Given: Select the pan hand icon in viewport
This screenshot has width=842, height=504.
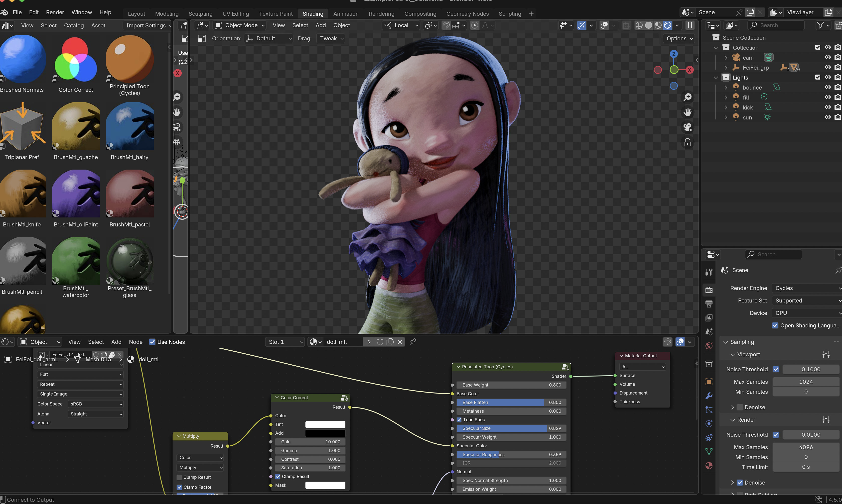Looking at the screenshot, I should pos(687,112).
